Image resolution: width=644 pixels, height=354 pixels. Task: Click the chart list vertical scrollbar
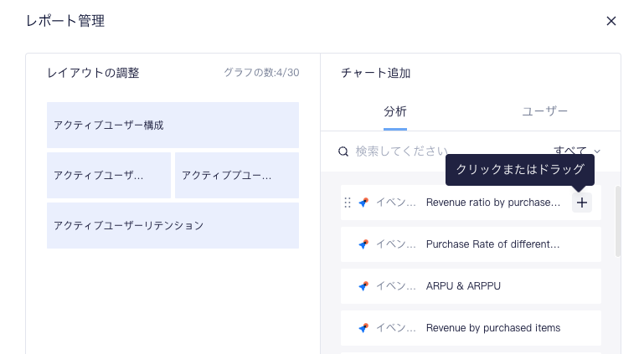click(618, 222)
